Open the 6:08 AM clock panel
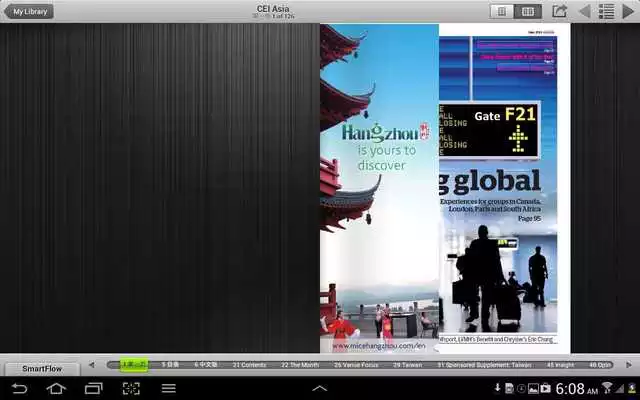 click(577, 388)
